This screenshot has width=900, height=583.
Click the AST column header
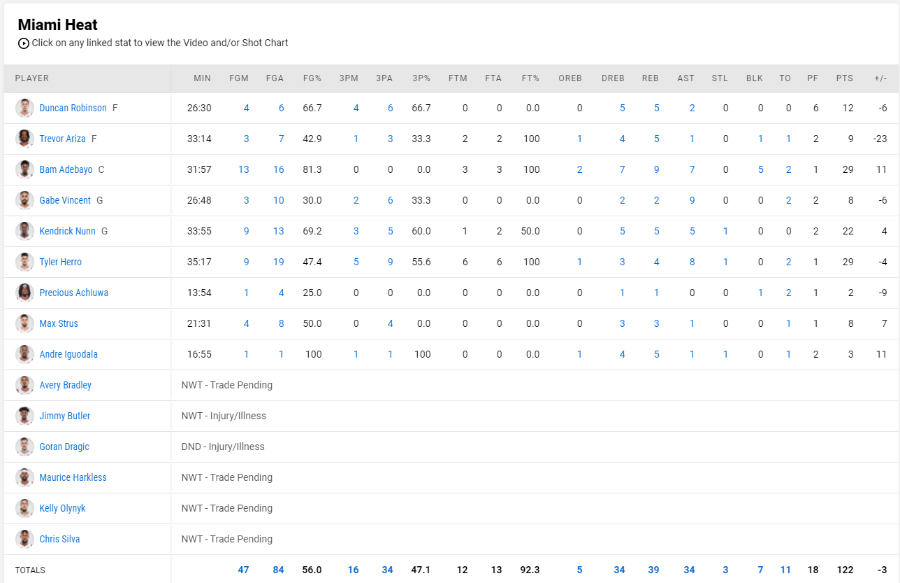tap(686, 78)
